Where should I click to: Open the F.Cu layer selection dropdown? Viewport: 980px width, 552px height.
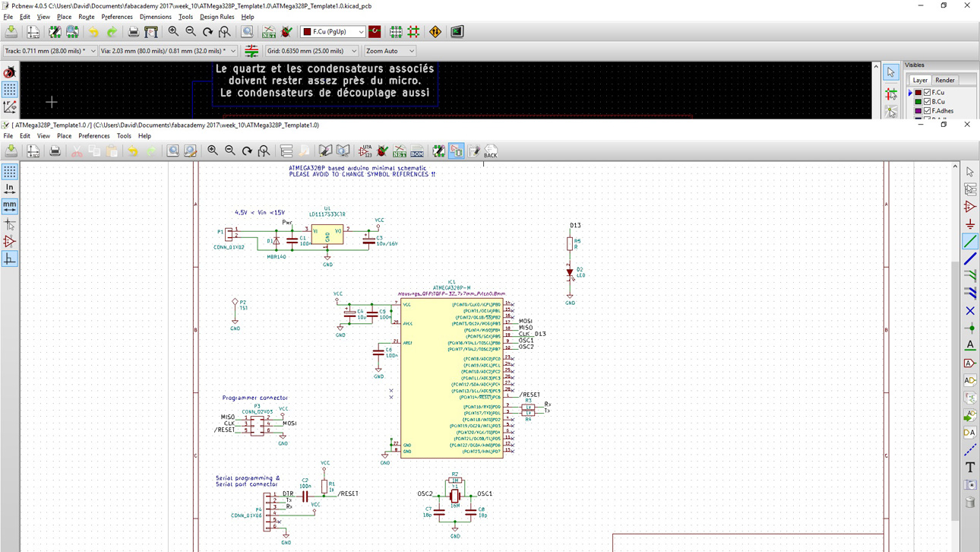click(334, 32)
